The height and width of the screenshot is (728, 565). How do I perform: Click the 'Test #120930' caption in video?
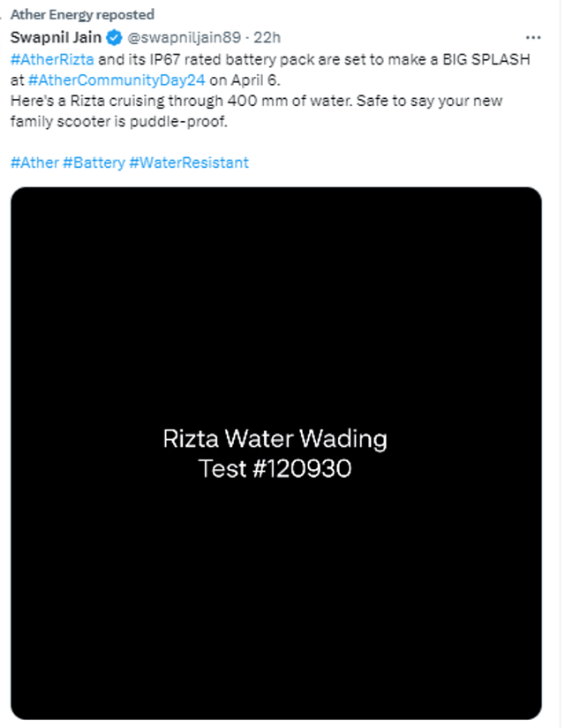tap(275, 468)
